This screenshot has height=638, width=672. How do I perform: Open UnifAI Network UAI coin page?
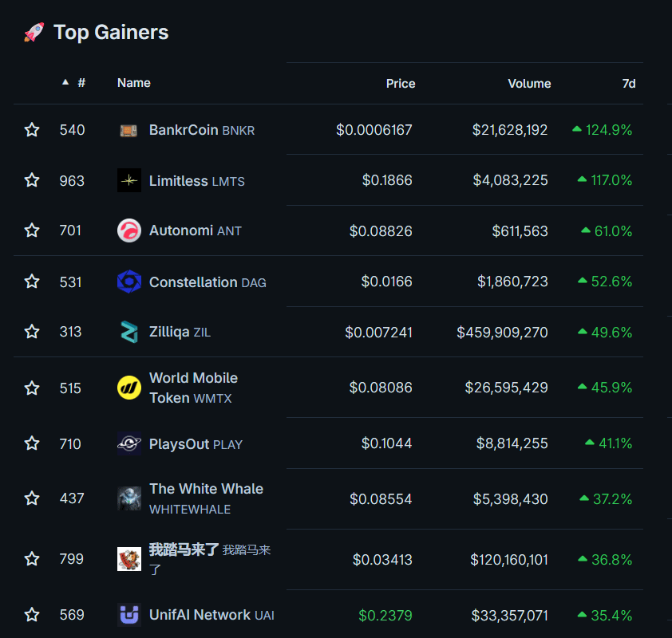[x=211, y=615]
